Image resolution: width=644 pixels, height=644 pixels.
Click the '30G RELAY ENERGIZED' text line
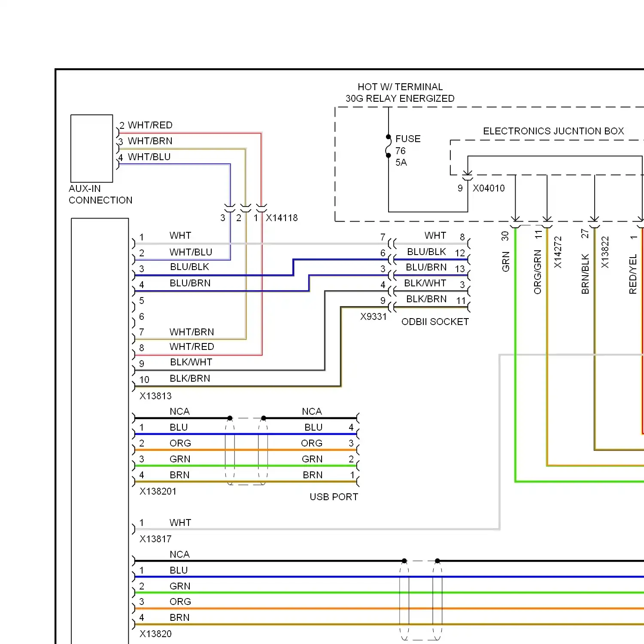pyautogui.click(x=400, y=98)
